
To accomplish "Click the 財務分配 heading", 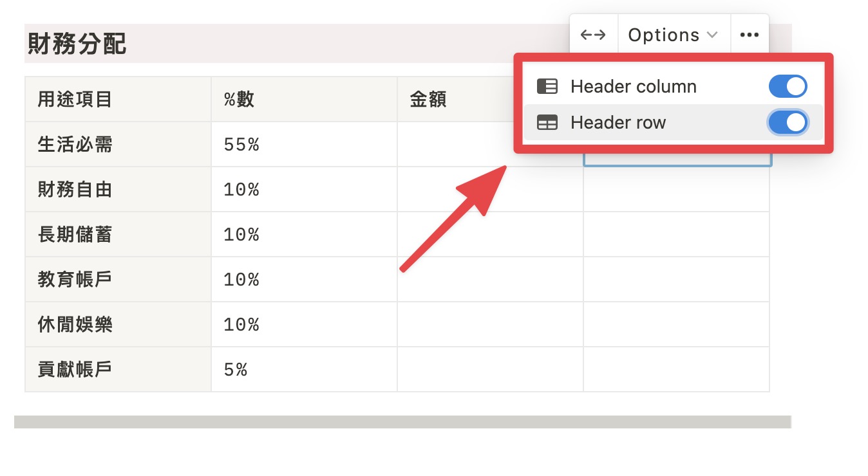I will coord(77,44).
